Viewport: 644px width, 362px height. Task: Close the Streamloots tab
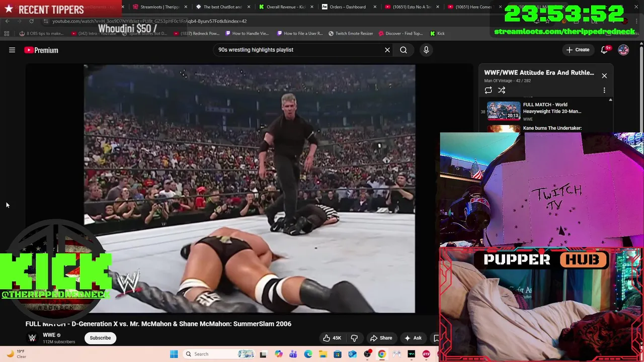(186, 7)
